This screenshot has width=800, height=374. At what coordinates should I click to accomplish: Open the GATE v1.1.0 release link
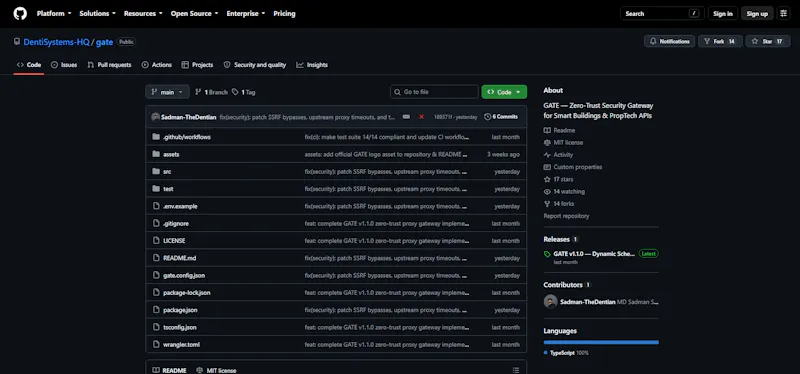pos(594,254)
